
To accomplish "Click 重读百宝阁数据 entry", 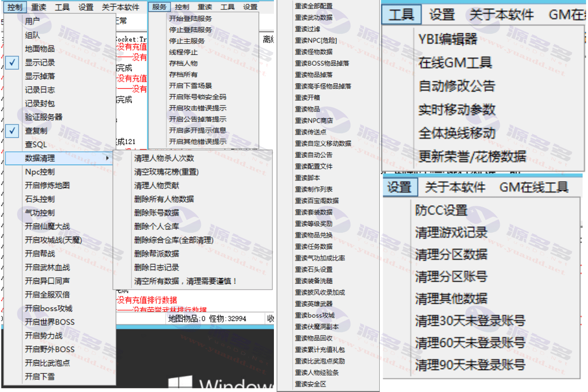I will pyautogui.click(x=317, y=200).
